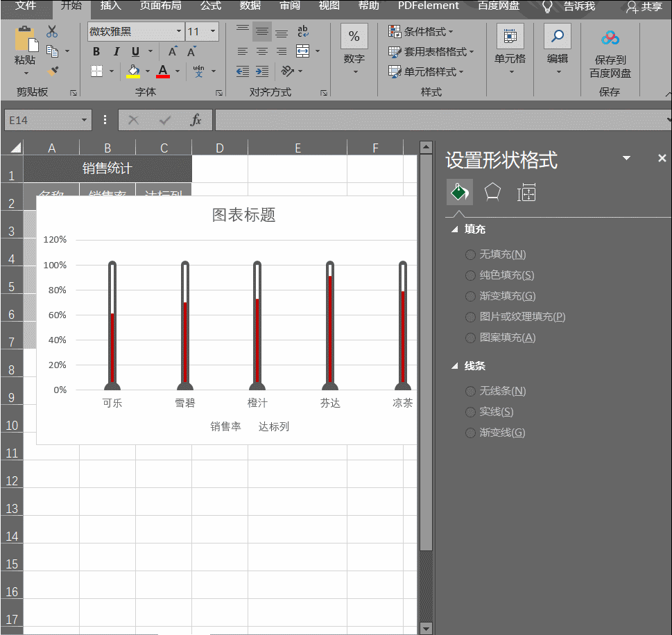Click the Cut scissors icon

[x=52, y=31]
